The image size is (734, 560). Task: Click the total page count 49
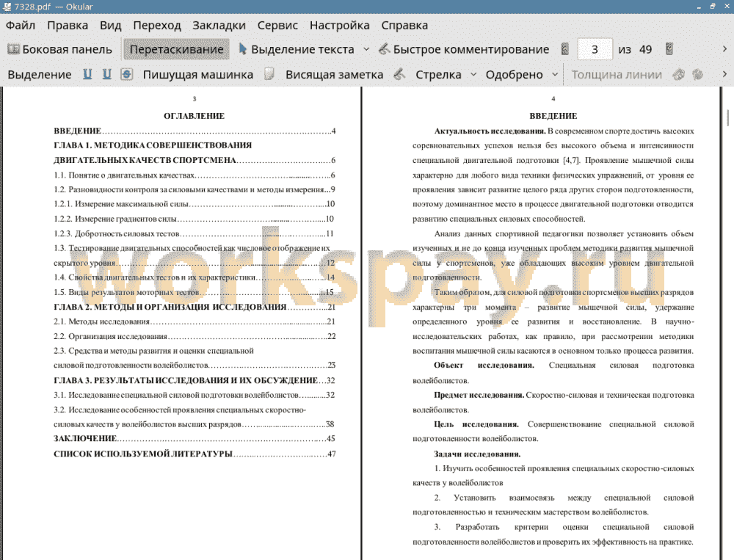645,49
